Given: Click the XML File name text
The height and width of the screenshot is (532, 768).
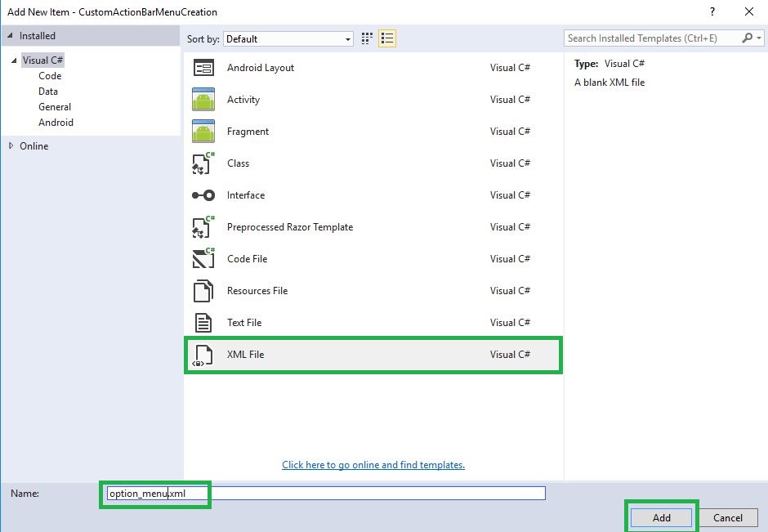Looking at the screenshot, I should tap(245, 354).
